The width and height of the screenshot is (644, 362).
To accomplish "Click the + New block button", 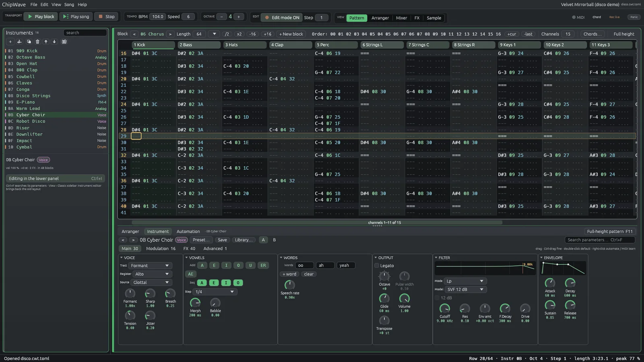I will 291,34.
